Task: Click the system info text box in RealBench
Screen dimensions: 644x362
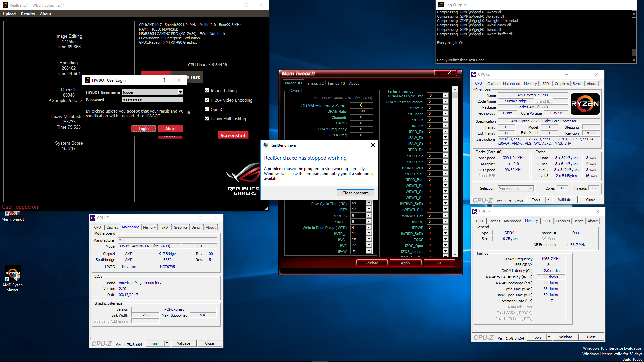Action: pos(201,40)
